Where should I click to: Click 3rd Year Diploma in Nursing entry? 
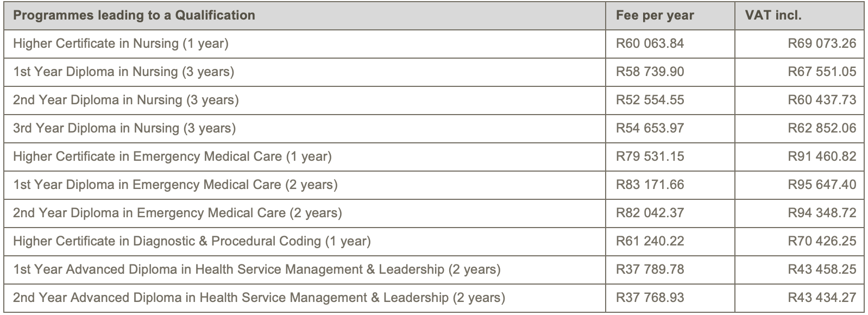tap(124, 128)
